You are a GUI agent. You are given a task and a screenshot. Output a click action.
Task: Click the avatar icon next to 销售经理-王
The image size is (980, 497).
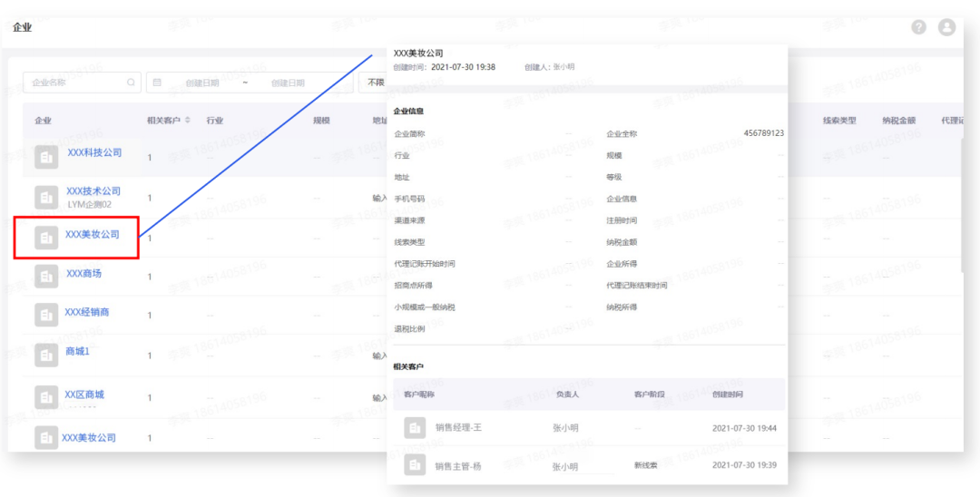click(415, 427)
